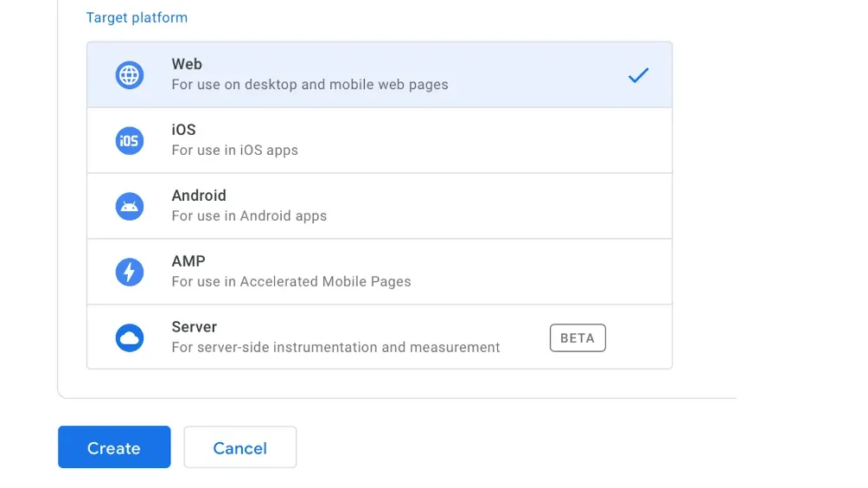Click the 'Target platform' label
The height and width of the screenshot is (488, 868).
pyautogui.click(x=137, y=17)
